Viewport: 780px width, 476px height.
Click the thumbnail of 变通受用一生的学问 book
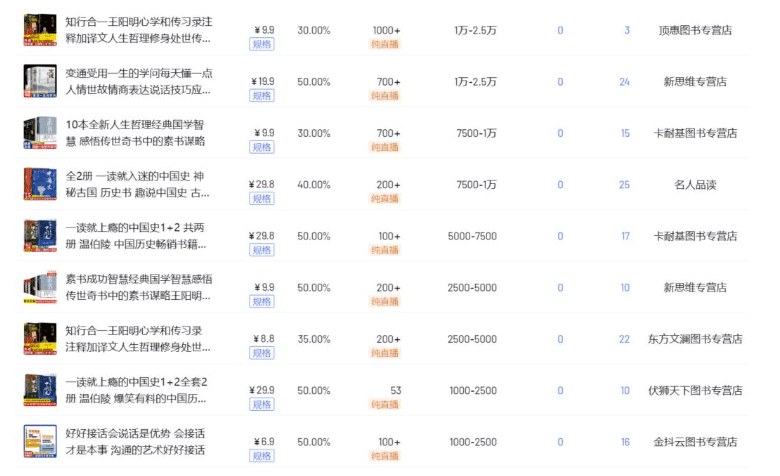[37, 81]
